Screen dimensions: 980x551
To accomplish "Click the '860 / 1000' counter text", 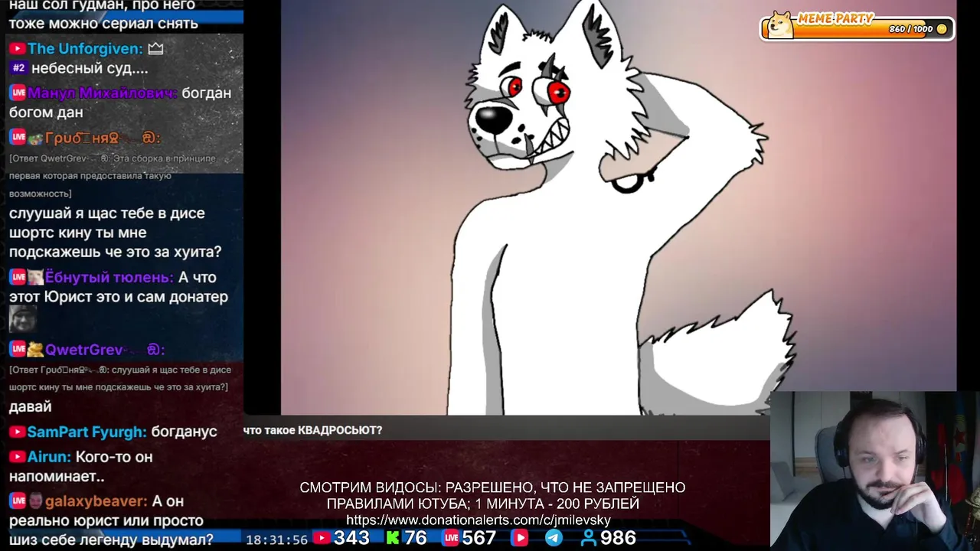I will click(x=911, y=29).
